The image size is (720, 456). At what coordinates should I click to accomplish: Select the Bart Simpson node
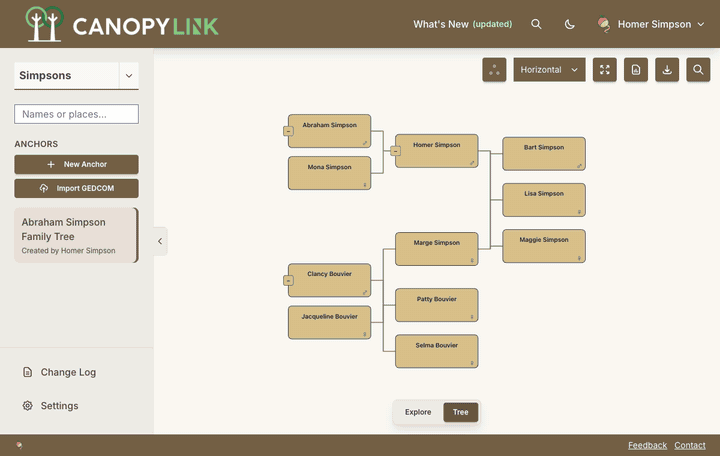(544, 154)
